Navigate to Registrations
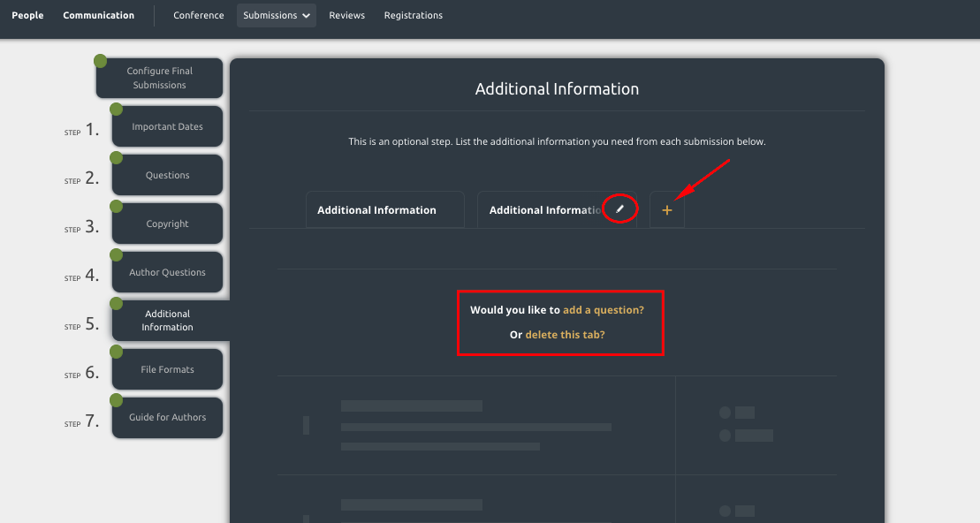Image resolution: width=980 pixels, height=523 pixels. pyautogui.click(x=414, y=15)
